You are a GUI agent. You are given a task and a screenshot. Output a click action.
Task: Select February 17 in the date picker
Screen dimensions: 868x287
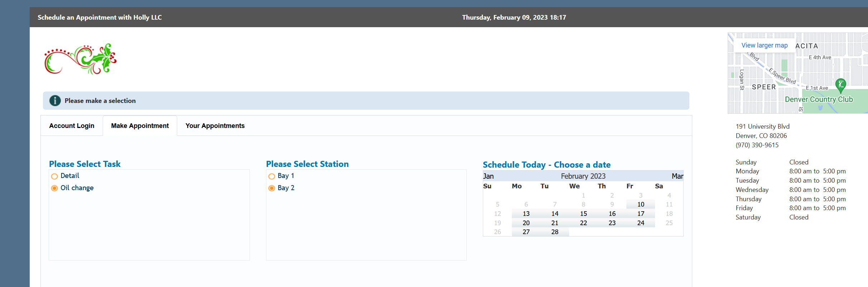640,213
